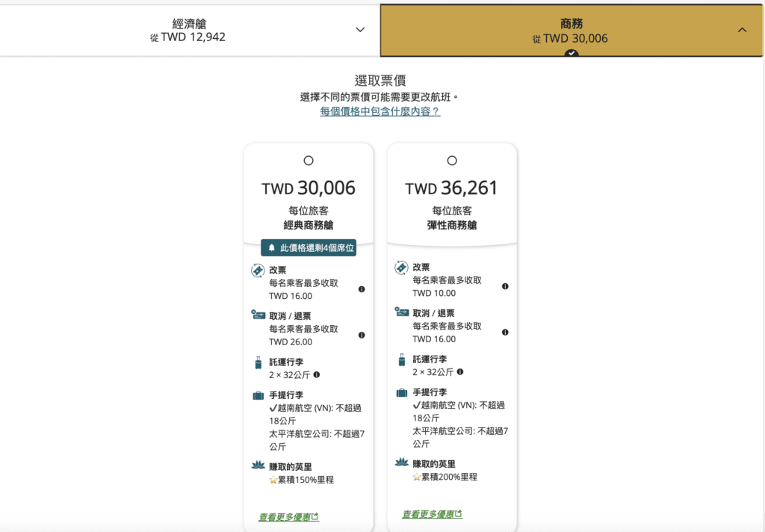Open 查看更多優惠 link in 經典商務艙 card
This screenshot has width=765, height=532.
pyautogui.click(x=288, y=516)
